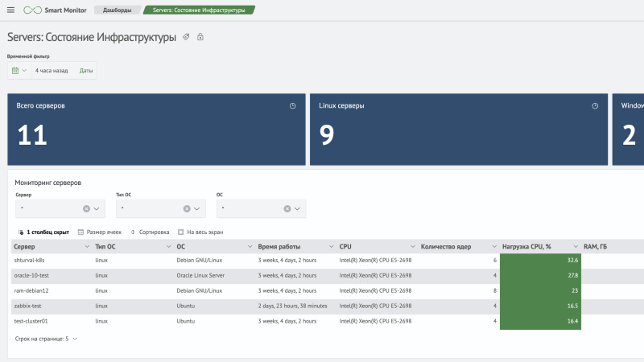Open the calendar time filter icon
Viewport: 644px width, 362px height.
click(x=15, y=71)
